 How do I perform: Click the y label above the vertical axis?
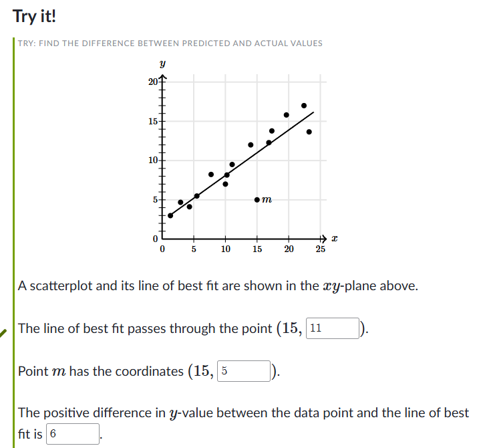(162, 66)
